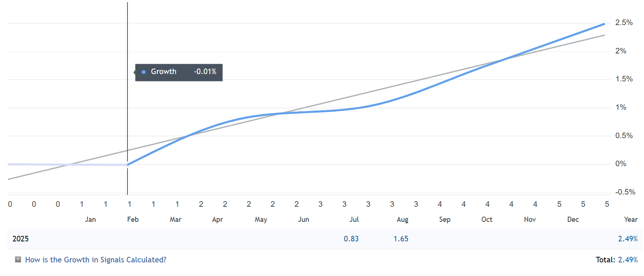Select the 2025 row label
644x276 pixels.
click(x=21, y=239)
